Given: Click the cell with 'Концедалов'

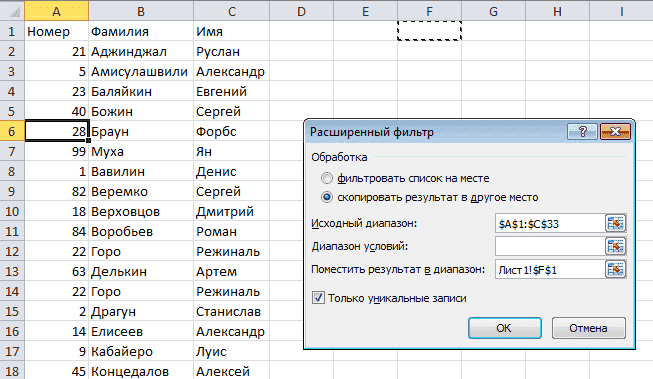Looking at the screenshot, I should 141,370.
